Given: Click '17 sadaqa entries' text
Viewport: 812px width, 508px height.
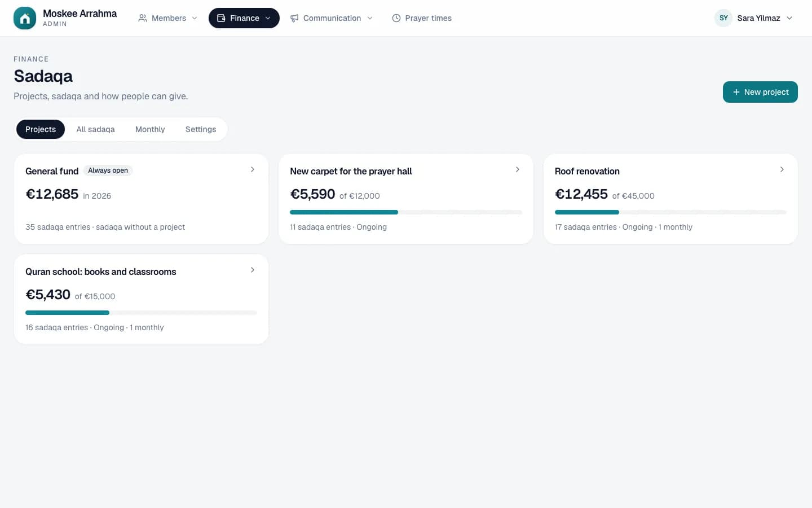Looking at the screenshot, I should coord(585,227).
